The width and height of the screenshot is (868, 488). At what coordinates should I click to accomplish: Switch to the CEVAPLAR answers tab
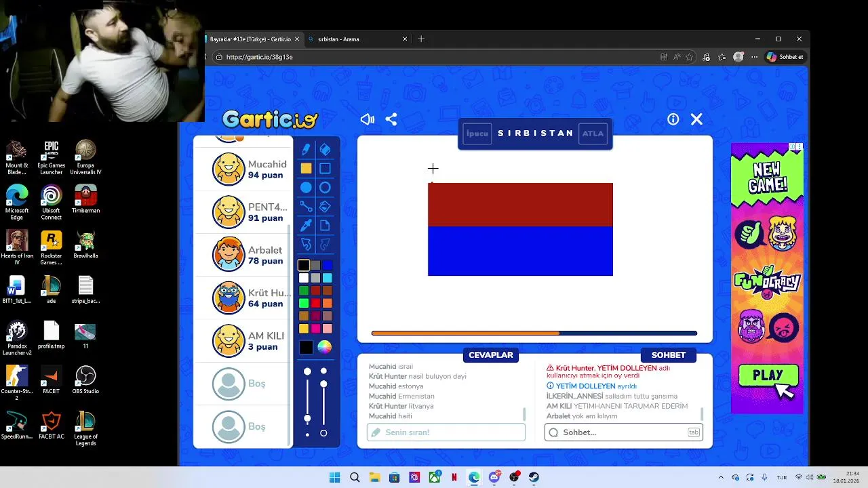click(x=491, y=355)
